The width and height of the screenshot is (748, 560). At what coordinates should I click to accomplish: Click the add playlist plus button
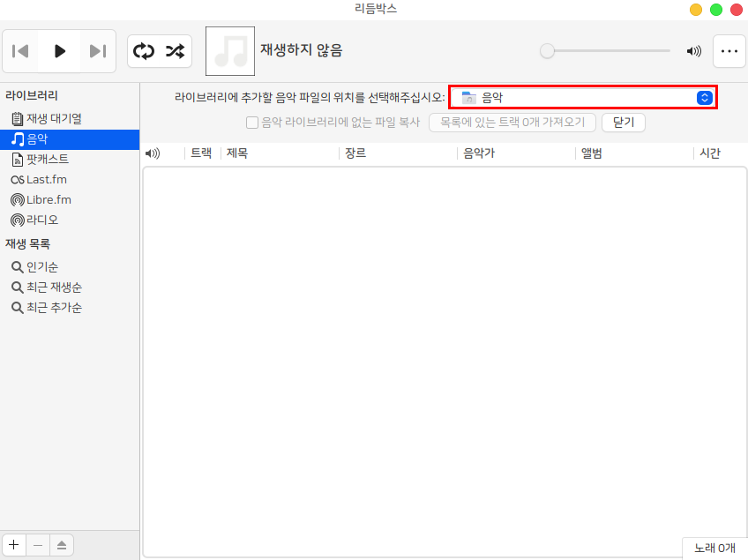(x=14, y=545)
